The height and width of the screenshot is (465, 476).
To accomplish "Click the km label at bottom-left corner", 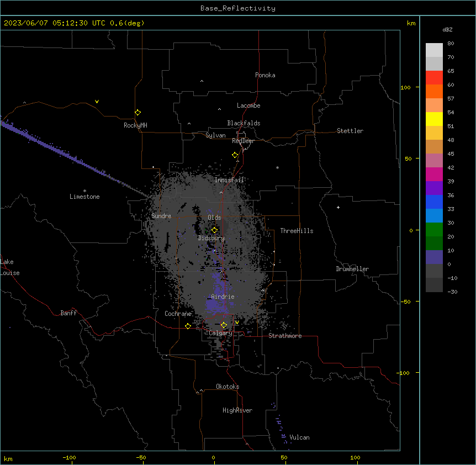I will pos(8,458).
